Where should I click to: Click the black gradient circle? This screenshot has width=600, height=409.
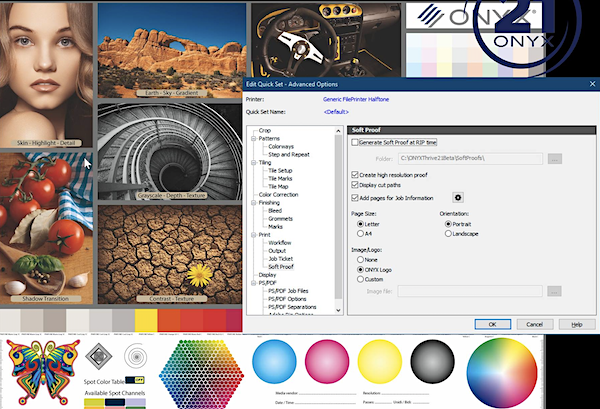tap(432, 362)
